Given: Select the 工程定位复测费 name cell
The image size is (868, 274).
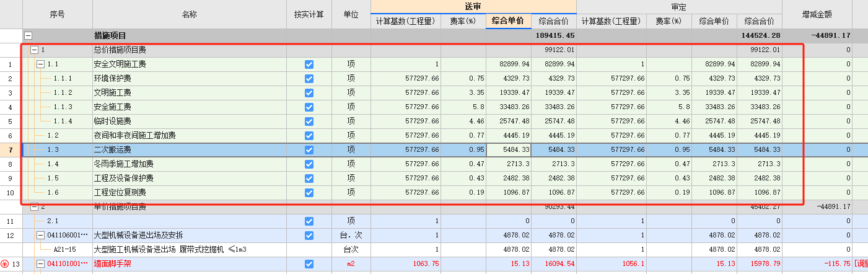Looking at the screenshot, I should click(x=190, y=192).
